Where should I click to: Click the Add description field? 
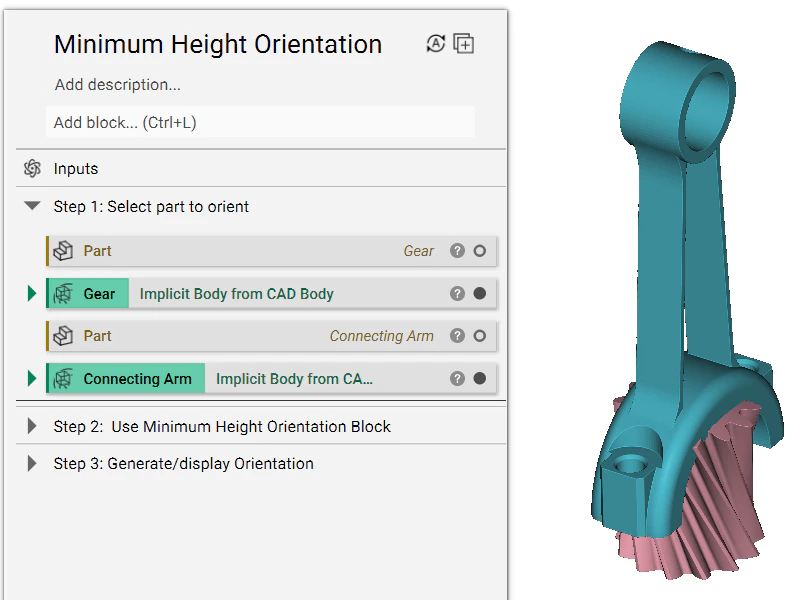click(x=118, y=85)
